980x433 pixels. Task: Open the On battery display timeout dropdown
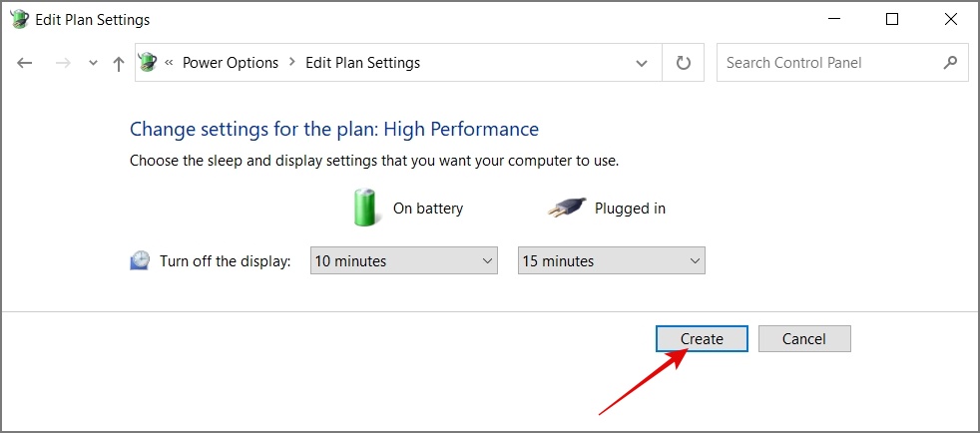point(404,260)
